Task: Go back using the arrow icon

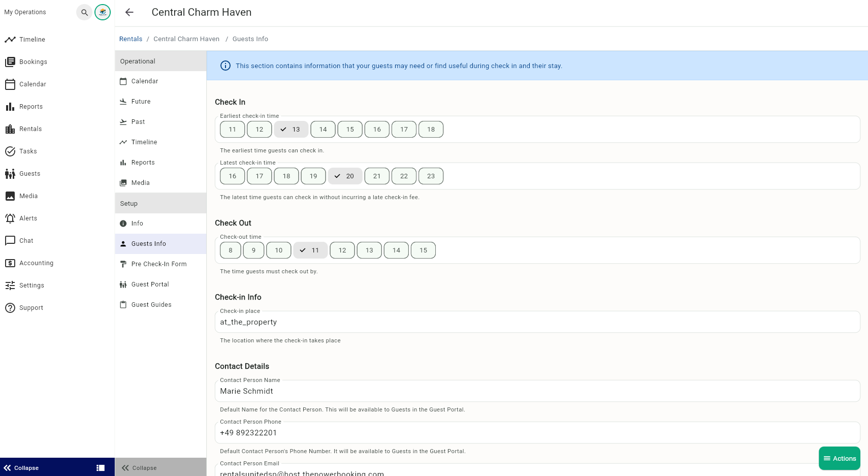Action: [130, 12]
